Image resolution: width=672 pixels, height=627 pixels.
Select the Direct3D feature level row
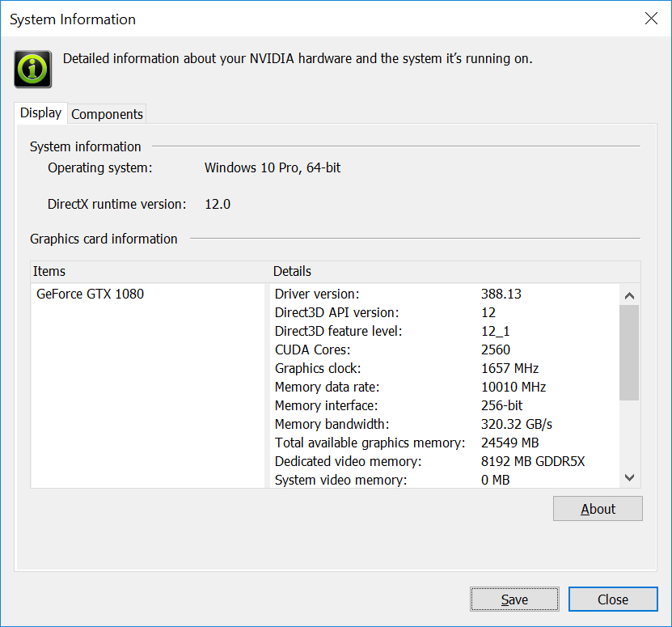click(445, 331)
